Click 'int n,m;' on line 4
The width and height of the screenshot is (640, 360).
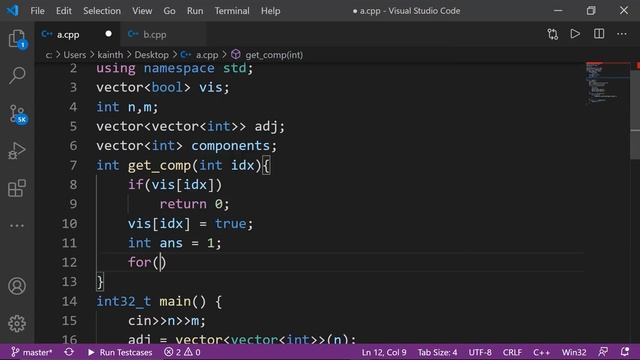coord(127,107)
